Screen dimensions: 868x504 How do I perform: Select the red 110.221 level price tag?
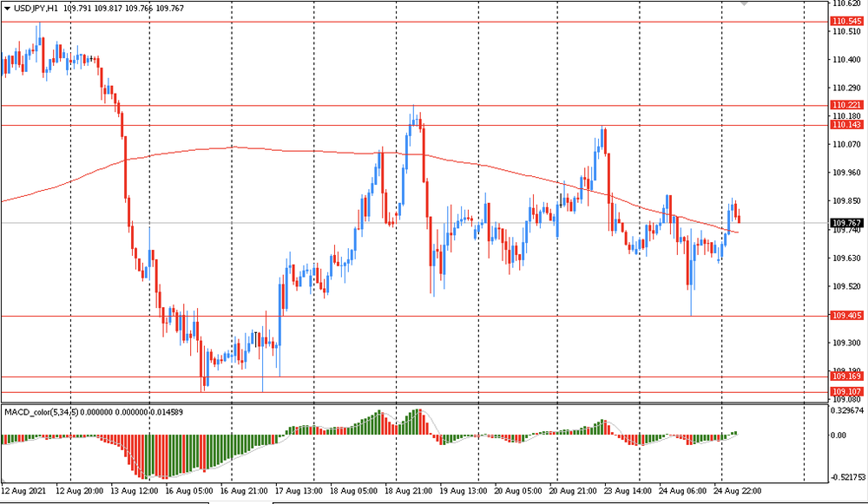pyautogui.click(x=847, y=105)
